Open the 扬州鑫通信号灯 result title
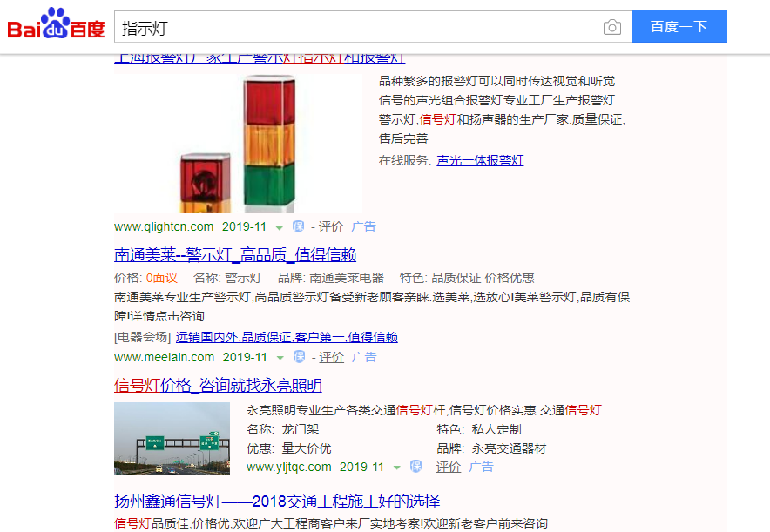Viewport: 770px width, 532px height. 277,501
